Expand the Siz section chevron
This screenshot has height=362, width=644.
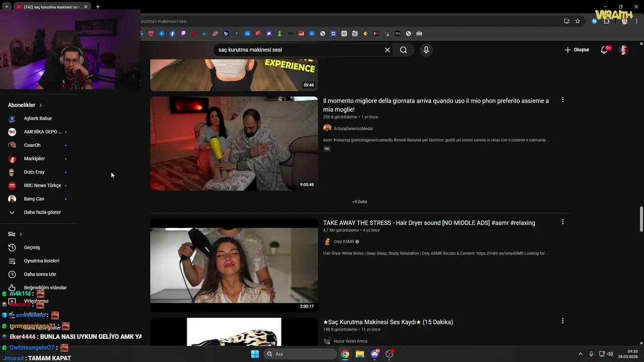click(21, 234)
